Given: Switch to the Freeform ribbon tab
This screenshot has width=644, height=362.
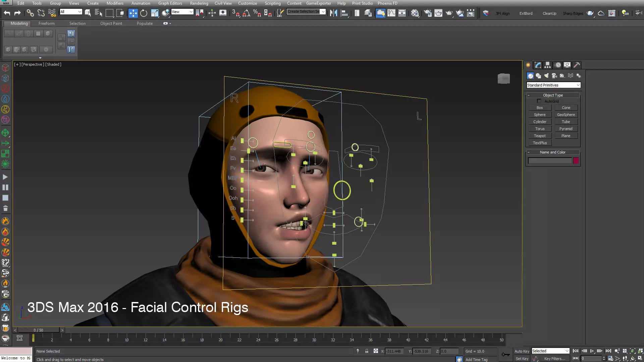Looking at the screenshot, I should pos(46,23).
